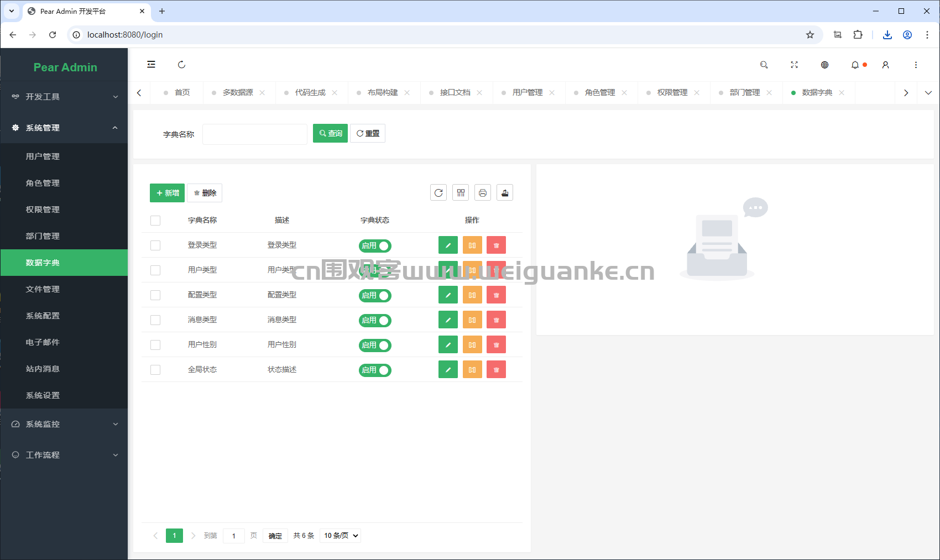
Task: Check the 全局状态 row checkbox
Action: 155,370
